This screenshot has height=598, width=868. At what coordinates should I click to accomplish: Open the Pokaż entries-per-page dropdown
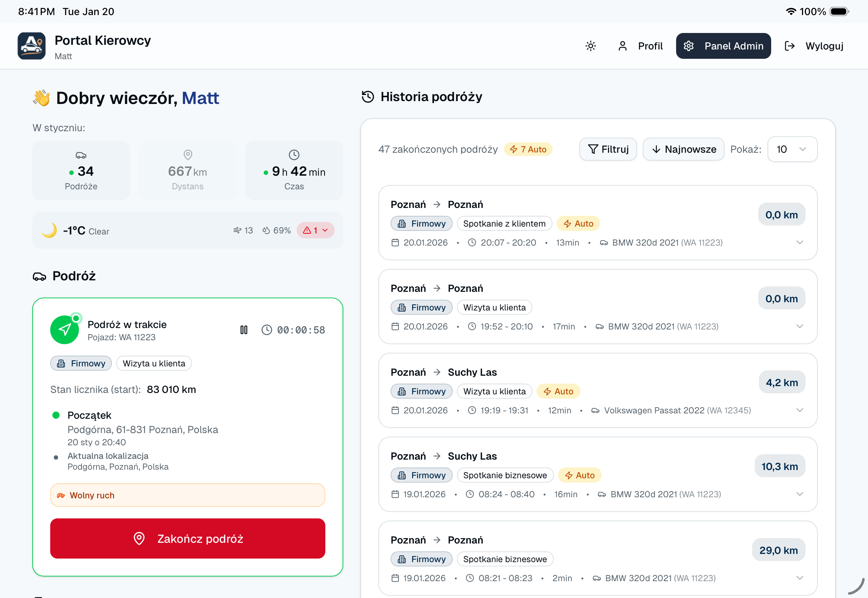[x=792, y=149]
